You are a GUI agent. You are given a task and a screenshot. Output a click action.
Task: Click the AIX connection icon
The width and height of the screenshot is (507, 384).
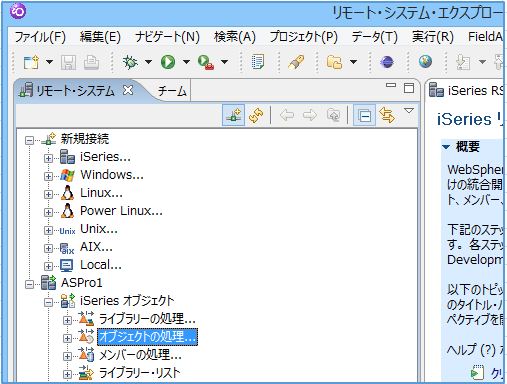[x=67, y=248]
